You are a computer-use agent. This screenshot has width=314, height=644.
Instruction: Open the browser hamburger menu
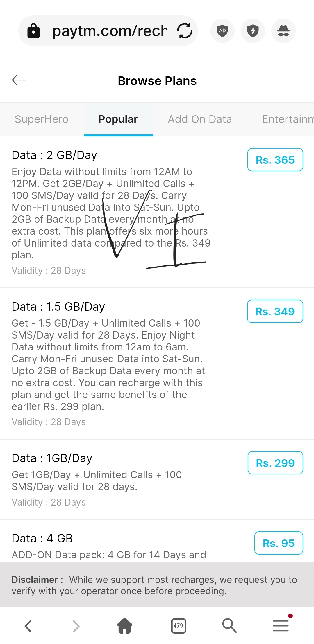coord(281,625)
